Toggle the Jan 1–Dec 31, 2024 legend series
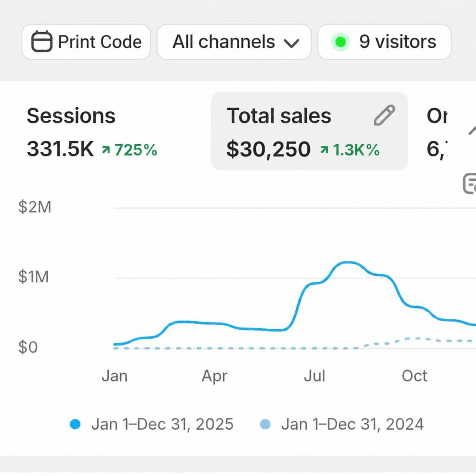The height and width of the screenshot is (476, 476). 342,424
